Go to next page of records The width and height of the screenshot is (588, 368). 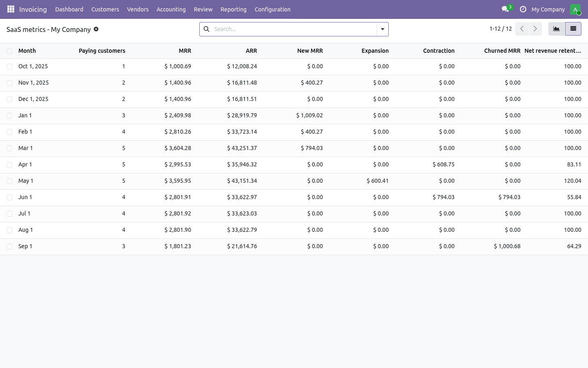pos(535,29)
